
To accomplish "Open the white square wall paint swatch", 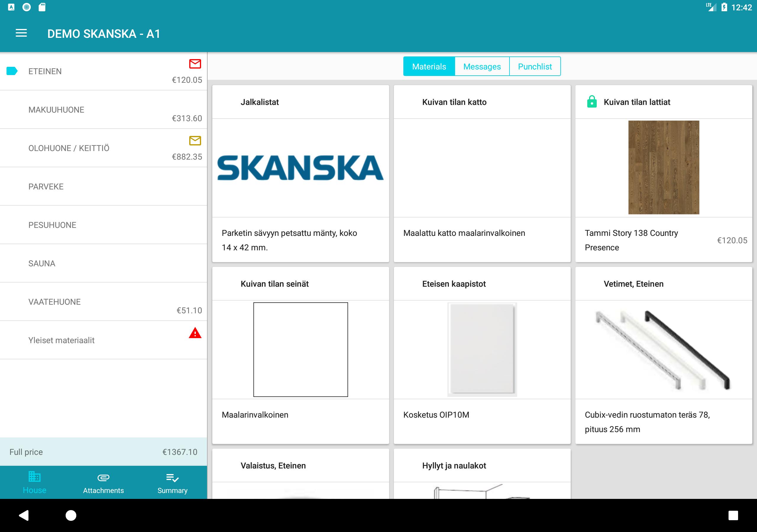I will [x=300, y=349].
